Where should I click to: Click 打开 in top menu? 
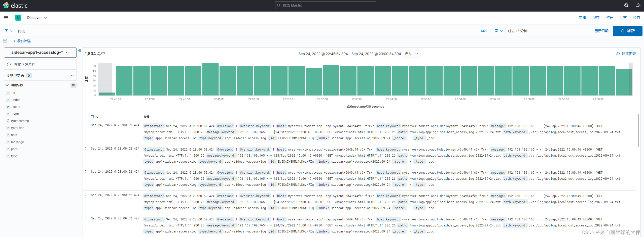click(610, 18)
